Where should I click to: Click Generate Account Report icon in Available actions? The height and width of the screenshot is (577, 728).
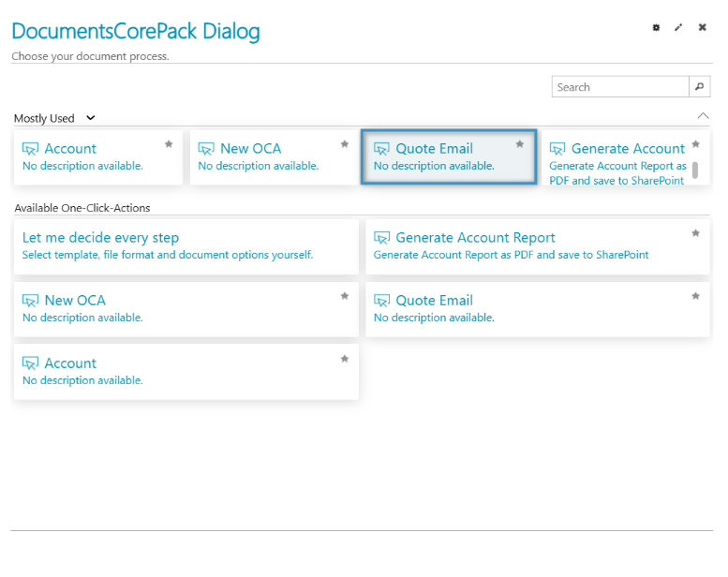381,238
